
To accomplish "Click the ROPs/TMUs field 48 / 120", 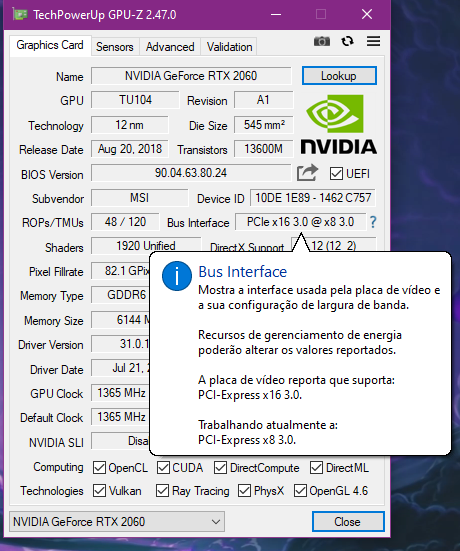I will coord(125,222).
